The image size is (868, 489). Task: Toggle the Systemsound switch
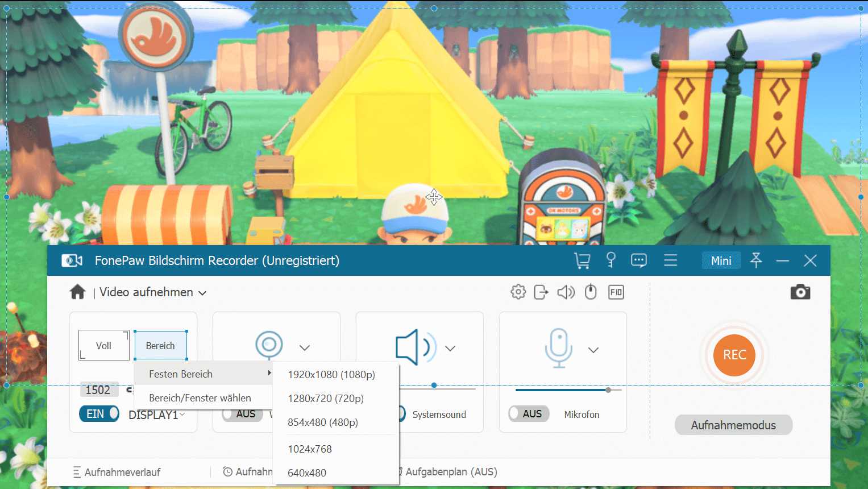click(x=401, y=413)
